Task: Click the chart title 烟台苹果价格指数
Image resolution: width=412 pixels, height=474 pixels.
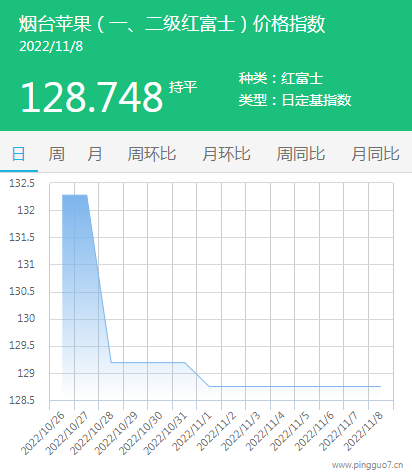Action: point(172,24)
